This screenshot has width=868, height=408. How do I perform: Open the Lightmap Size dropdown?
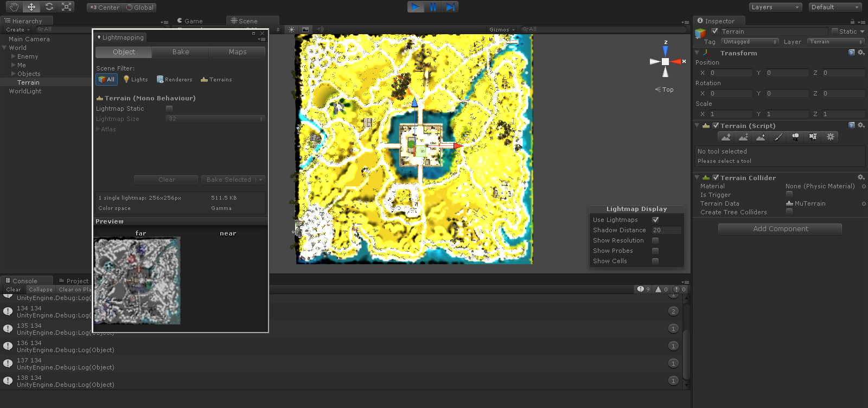[215, 119]
